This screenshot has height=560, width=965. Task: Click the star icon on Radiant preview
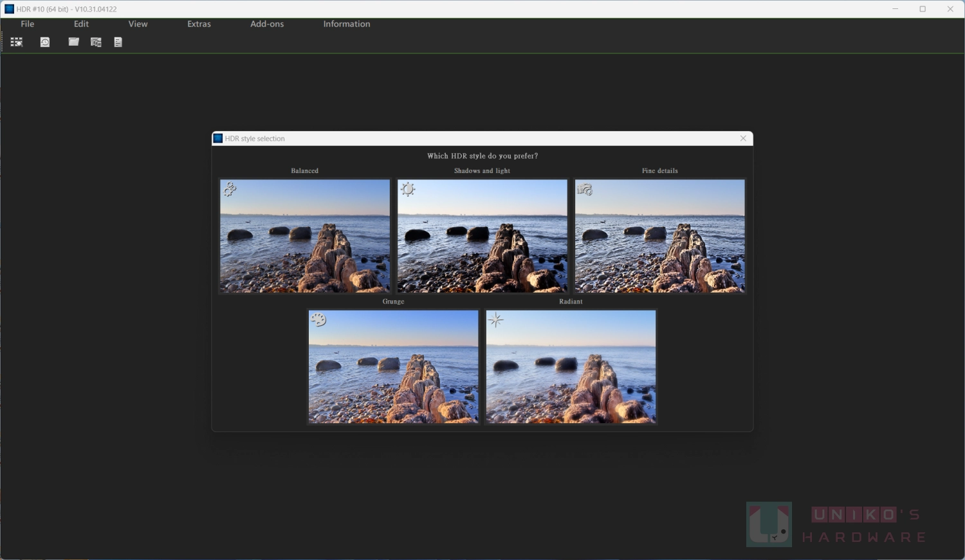click(495, 320)
